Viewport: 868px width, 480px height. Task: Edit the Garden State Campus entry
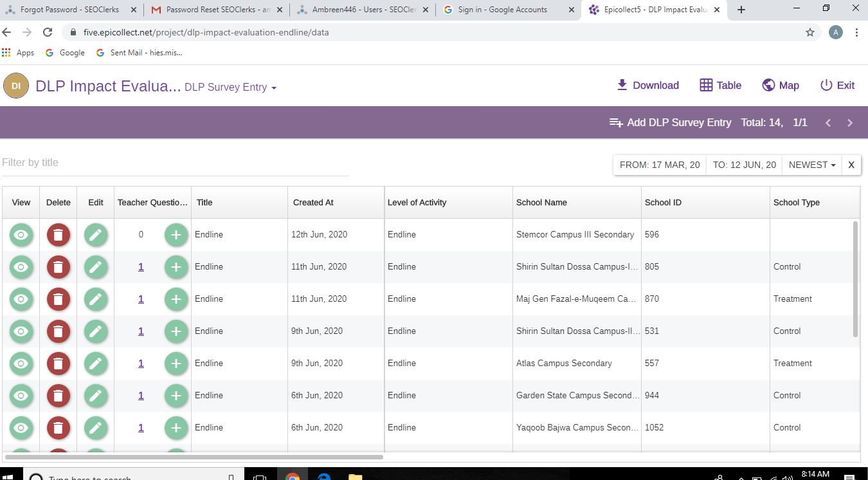click(x=96, y=396)
